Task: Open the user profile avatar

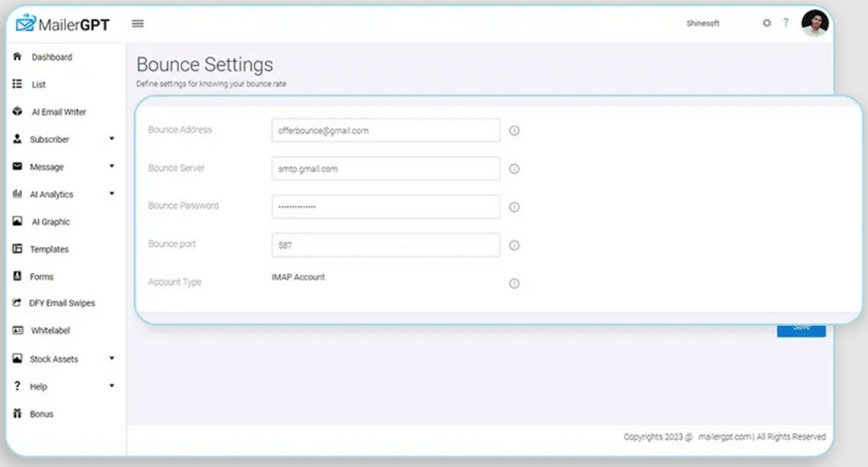Action: point(815,24)
